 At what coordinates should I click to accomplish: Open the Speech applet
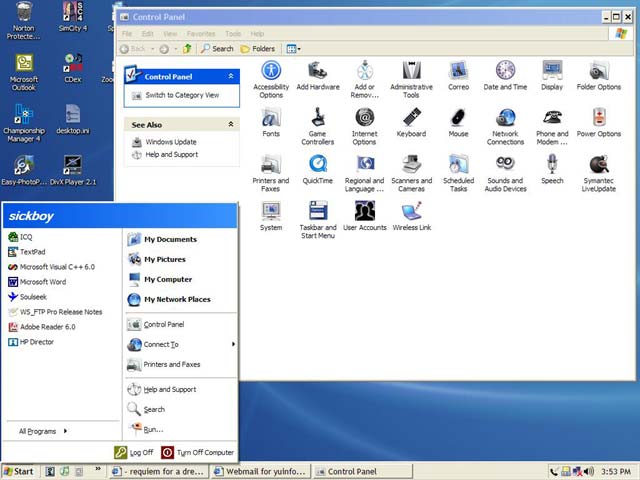(552, 169)
